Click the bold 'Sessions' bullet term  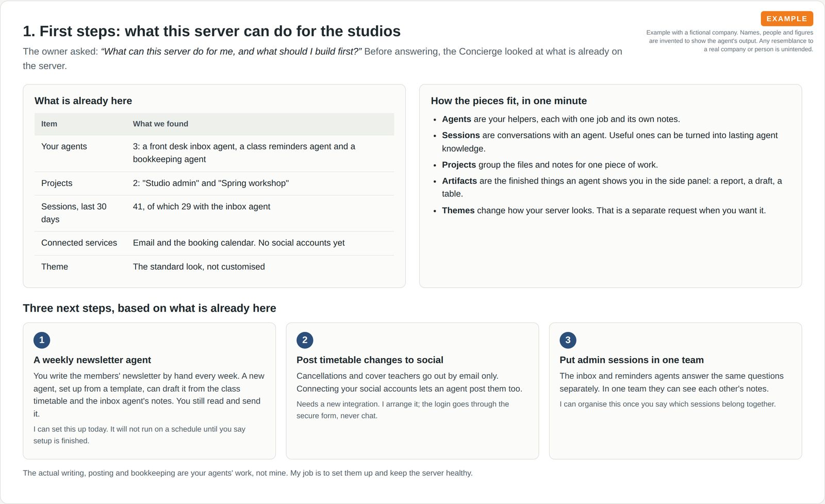(x=461, y=135)
